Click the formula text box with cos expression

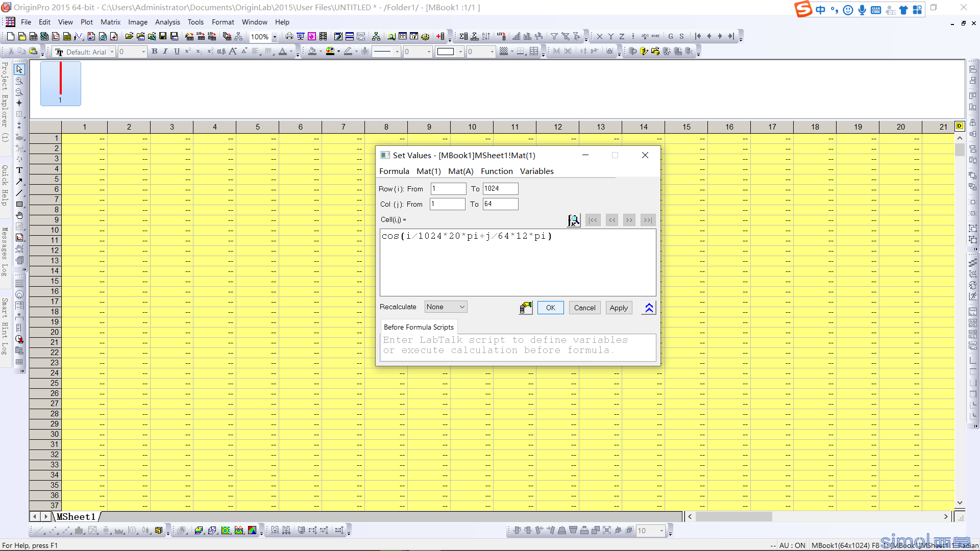click(x=518, y=262)
